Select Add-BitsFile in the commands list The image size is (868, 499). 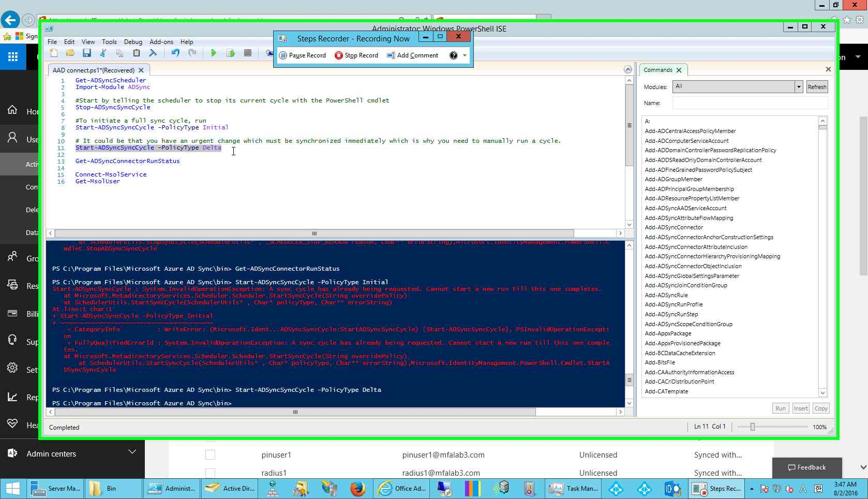click(660, 362)
